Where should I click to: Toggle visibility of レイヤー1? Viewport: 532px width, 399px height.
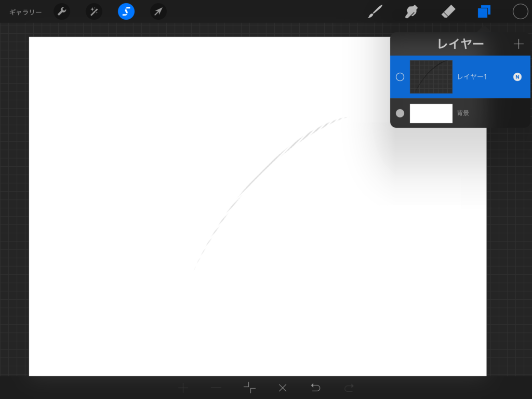[400, 77]
